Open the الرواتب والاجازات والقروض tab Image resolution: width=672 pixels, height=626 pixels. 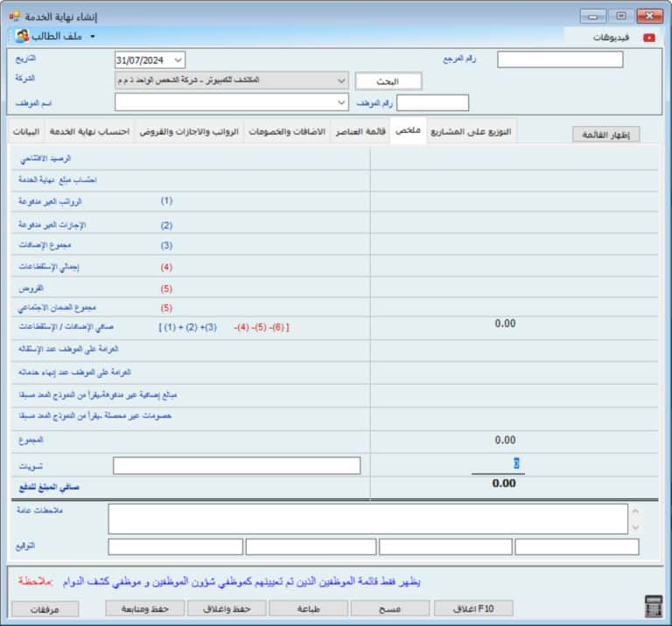pyautogui.click(x=189, y=131)
